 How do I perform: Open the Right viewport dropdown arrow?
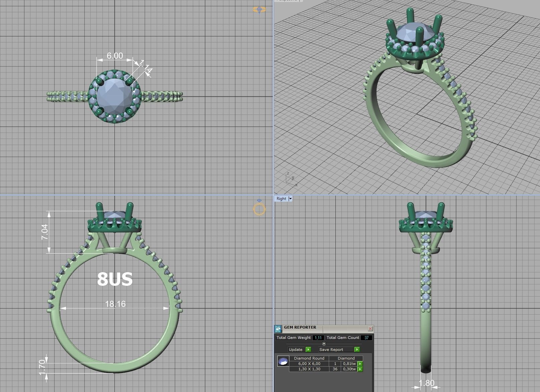(x=290, y=199)
